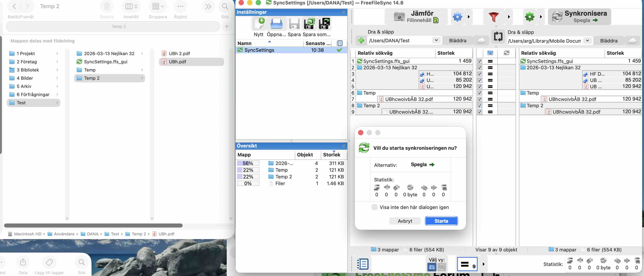Screen dimensions: 644x276
Task: Click right cloud storage icon
Action: pyautogui.click(x=632, y=41)
